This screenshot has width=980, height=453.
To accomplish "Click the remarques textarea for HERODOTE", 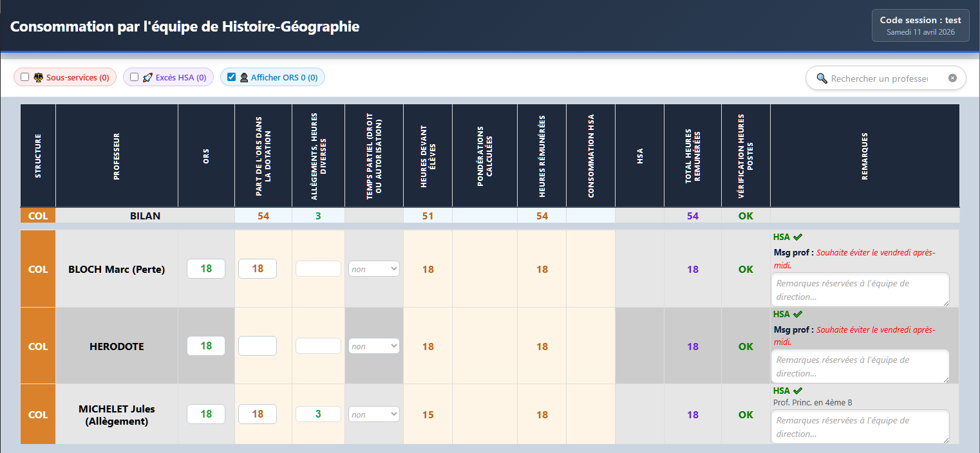I will pyautogui.click(x=860, y=367).
